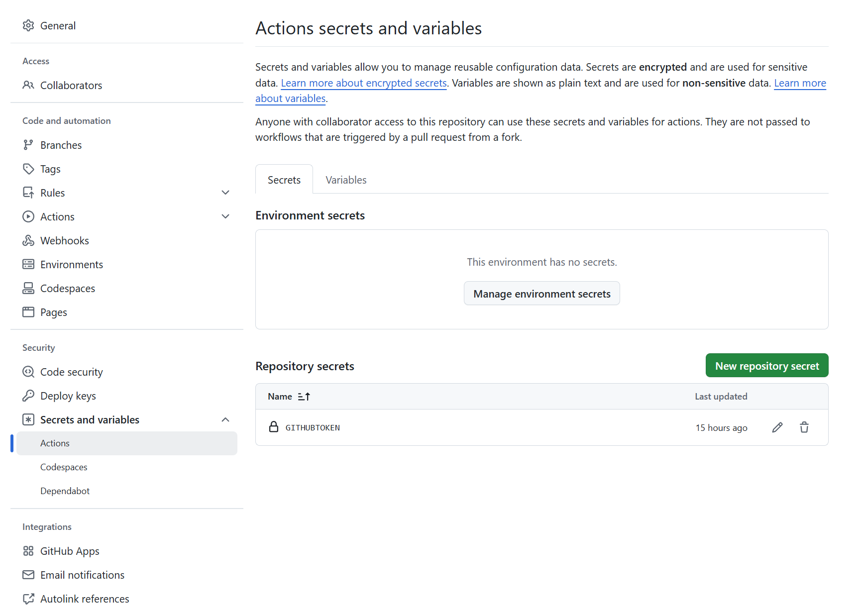
Task: Open Pages settings via its icon
Action: 29,312
